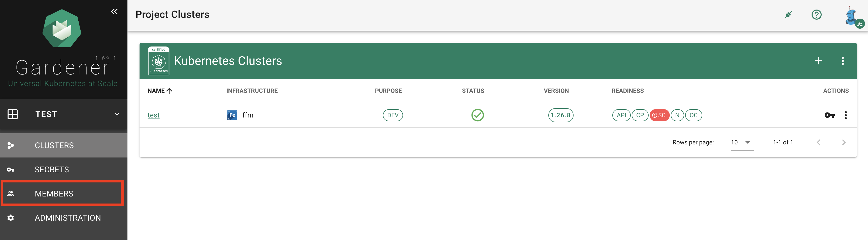Collapse the sidebar with the double chevron
The height and width of the screenshot is (240, 868).
[114, 11]
